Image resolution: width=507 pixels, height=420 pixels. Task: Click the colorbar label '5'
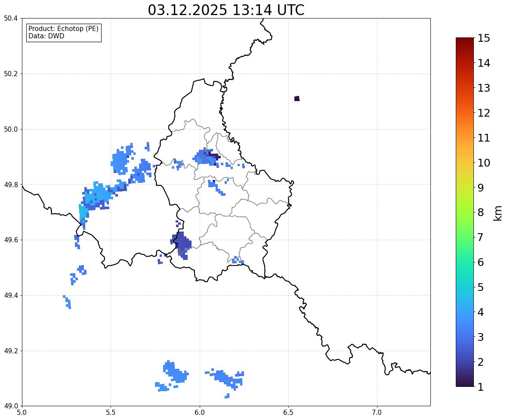click(x=481, y=287)
